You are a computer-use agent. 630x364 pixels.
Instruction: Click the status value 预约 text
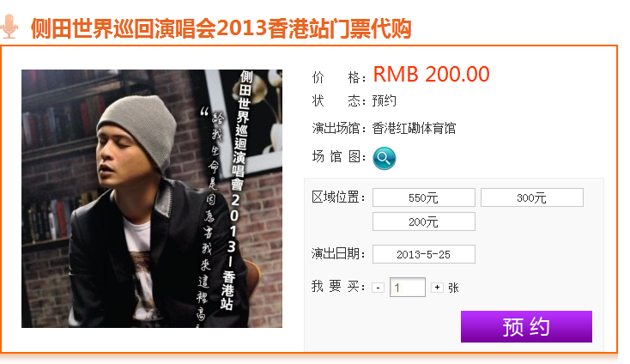[x=385, y=100]
